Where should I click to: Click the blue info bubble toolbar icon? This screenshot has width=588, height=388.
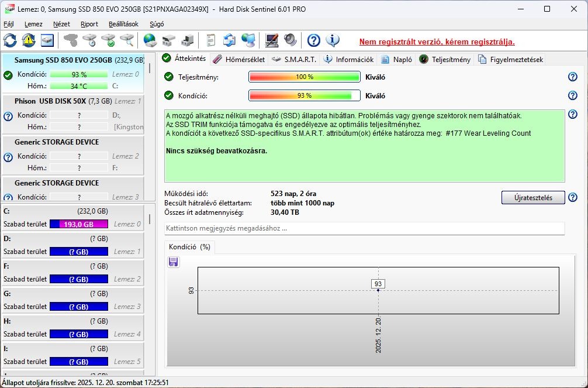click(332, 40)
